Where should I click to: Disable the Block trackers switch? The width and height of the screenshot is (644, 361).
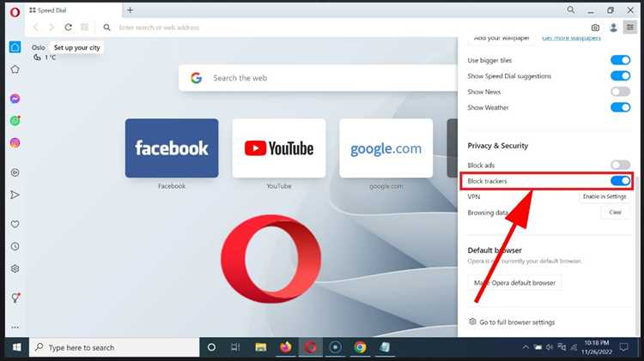click(x=620, y=181)
